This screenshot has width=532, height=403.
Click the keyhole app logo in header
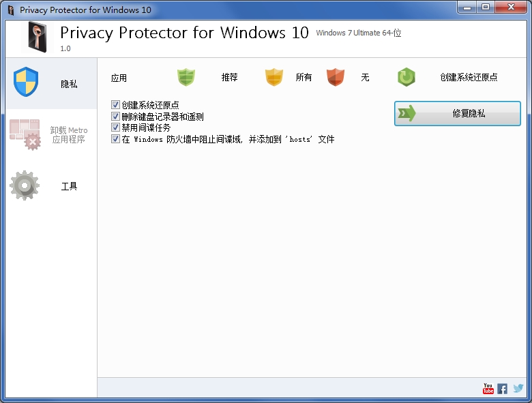tap(38, 37)
